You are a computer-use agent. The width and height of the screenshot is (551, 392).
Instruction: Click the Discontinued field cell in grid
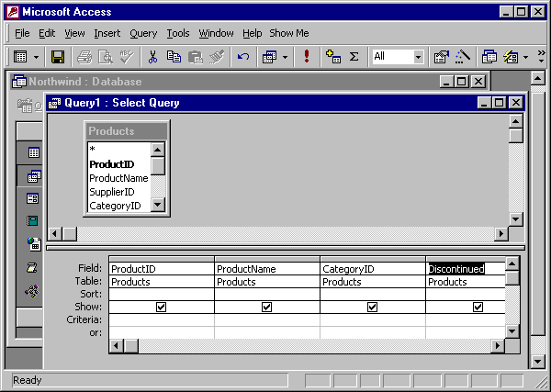tap(466, 269)
